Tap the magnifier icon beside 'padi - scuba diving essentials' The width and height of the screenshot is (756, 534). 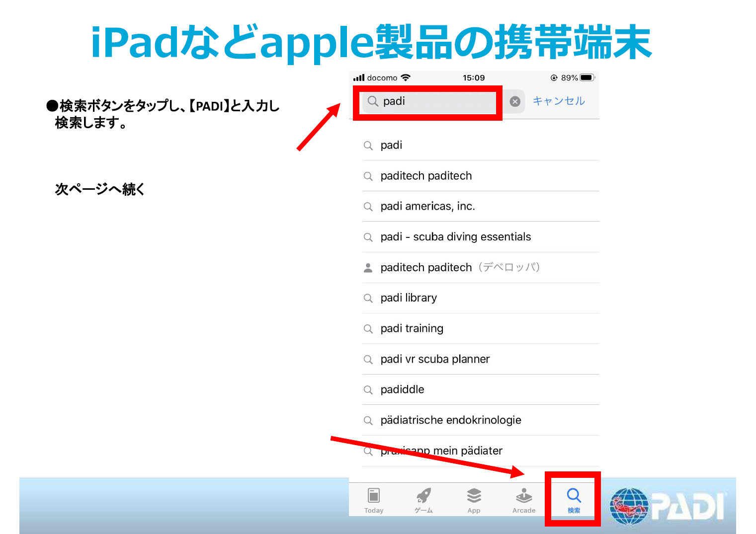[x=368, y=237]
